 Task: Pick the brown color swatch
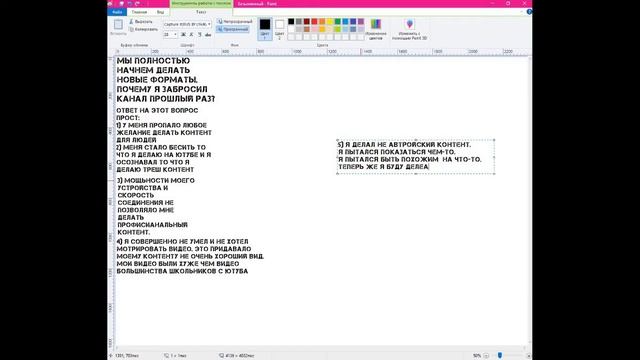pyautogui.click(x=307, y=29)
